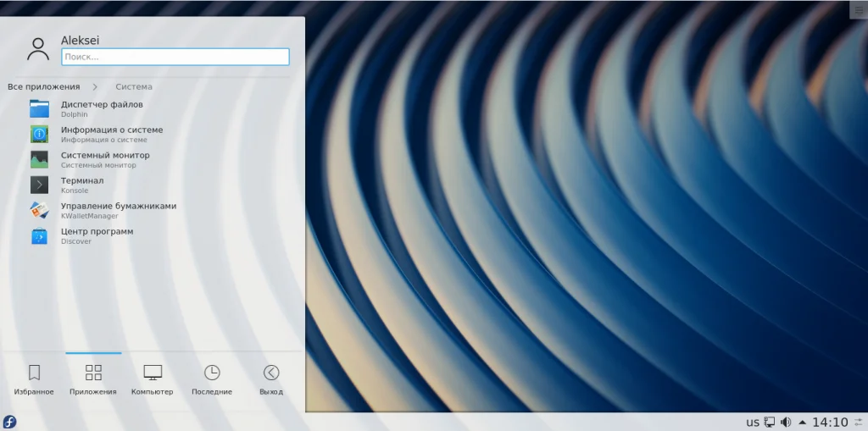Switch to the Приложения tab
868x431 pixels.
(93, 379)
